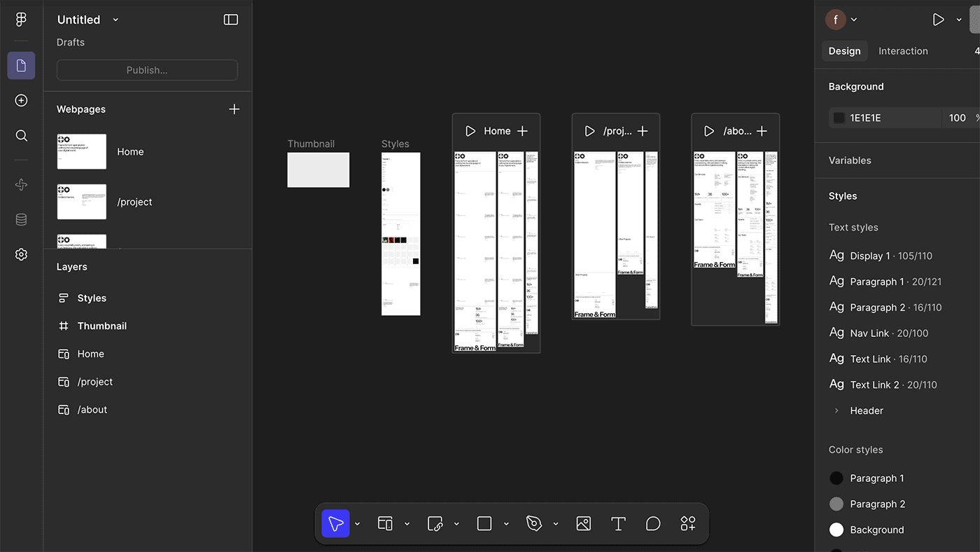The width and height of the screenshot is (980, 552).
Task: Select the Comment bubble tool
Action: pyautogui.click(x=653, y=523)
